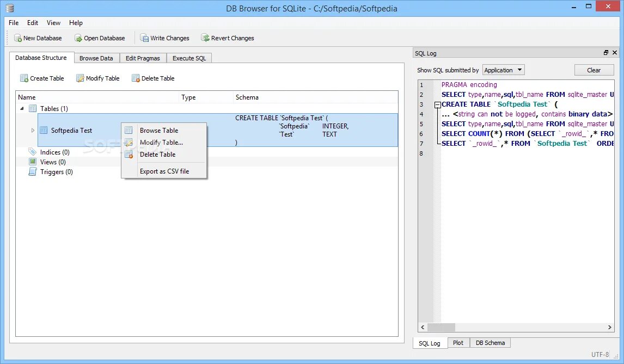Click the Name column header
Image resolution: width=624 pixels, height=364 pixels.
(97, 97)
